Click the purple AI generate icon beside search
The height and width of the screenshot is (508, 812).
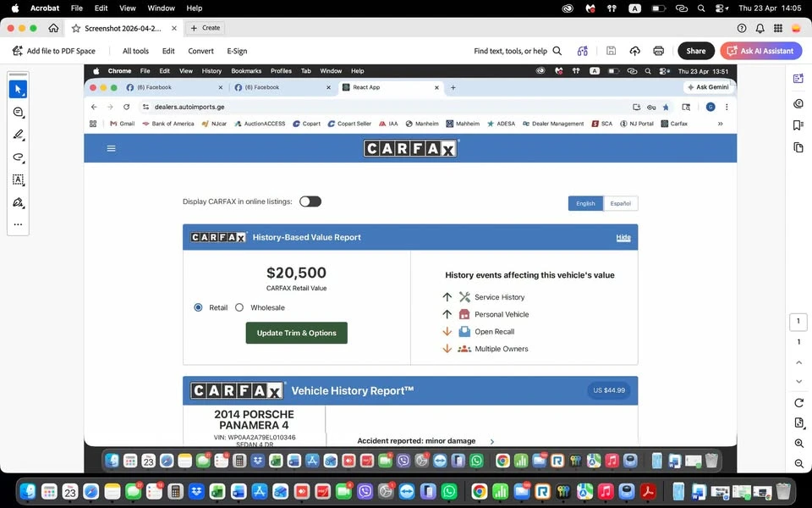[x=583, y=51]
